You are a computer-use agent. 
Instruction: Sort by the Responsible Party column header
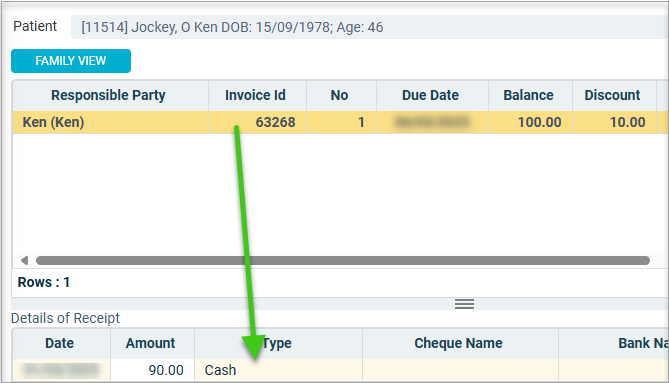[x=111, y=95]
